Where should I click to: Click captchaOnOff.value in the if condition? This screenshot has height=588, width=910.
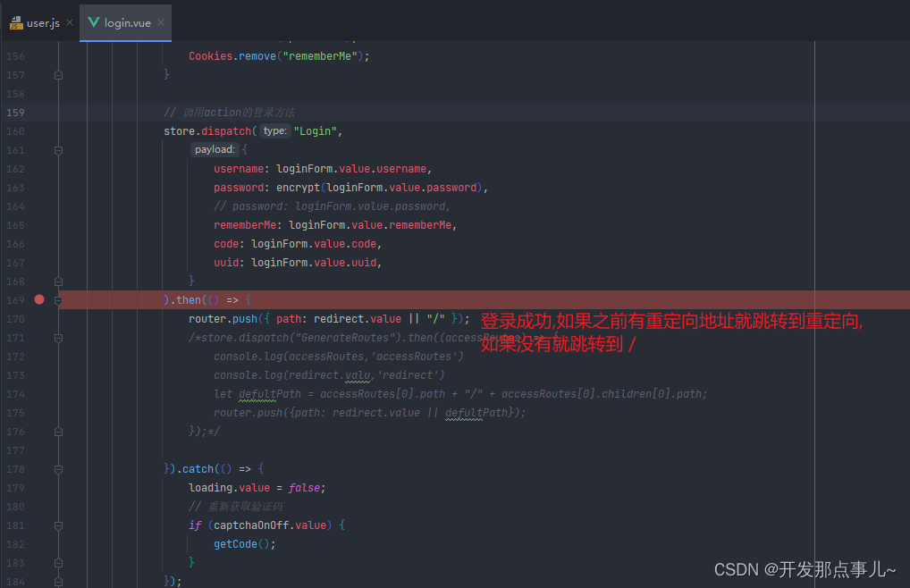coord(270,525)
